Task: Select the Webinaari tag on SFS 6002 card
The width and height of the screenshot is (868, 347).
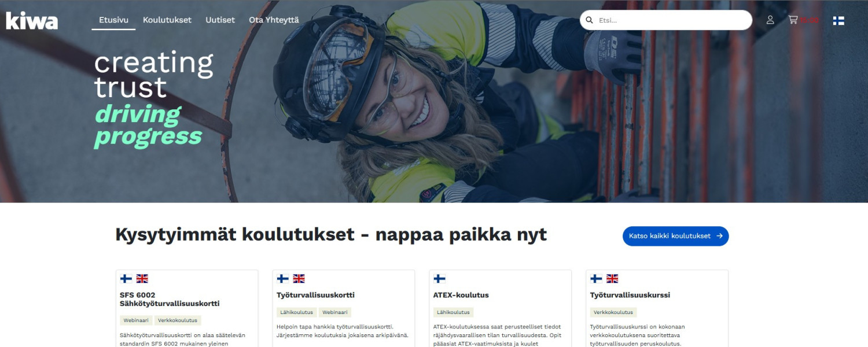Action: [136, 320]
